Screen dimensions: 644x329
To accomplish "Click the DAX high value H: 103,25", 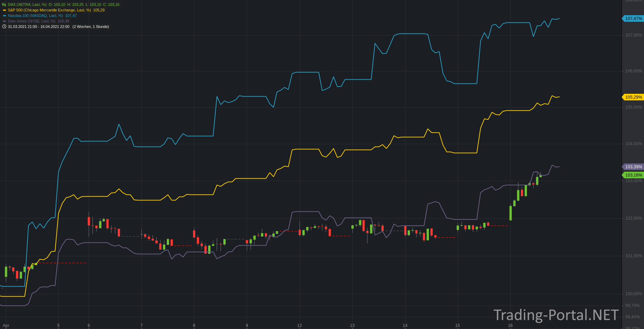I will [75, 4].
